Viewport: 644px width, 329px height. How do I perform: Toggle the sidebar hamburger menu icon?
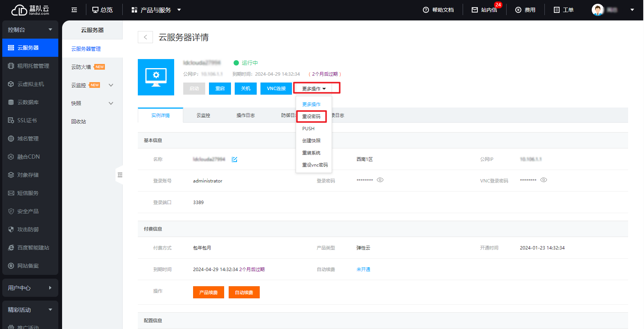tap(74, 10)
